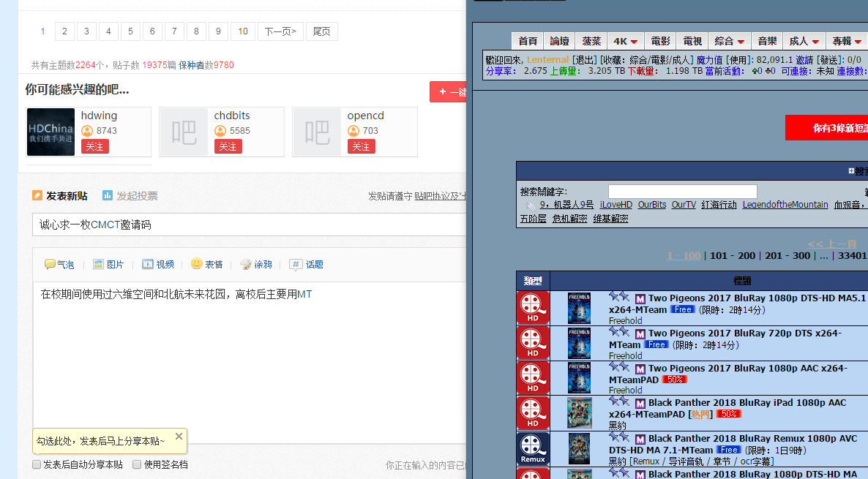The image size is (868, 479).
Task: Enable 发表后自动分享本贴 checkbox
Action: coord(37,464)
